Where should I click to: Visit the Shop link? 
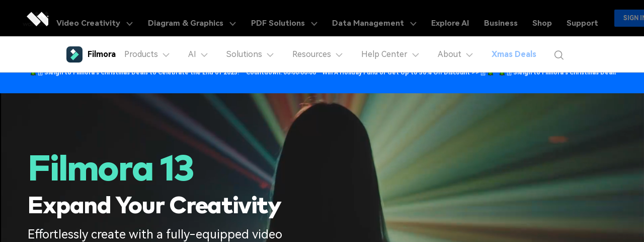click(x=542, y=23)
